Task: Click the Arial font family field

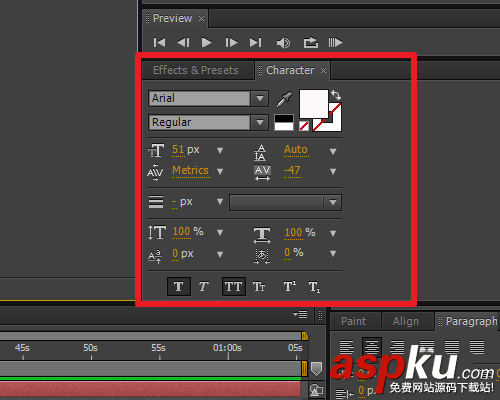Action: pyautogui.click(x=199, y=98)
